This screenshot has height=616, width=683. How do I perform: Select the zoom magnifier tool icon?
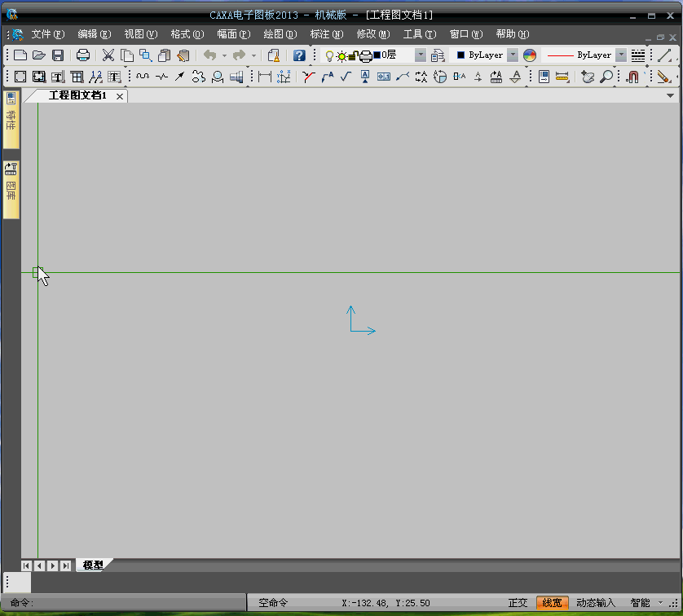(x=606, y=77)
